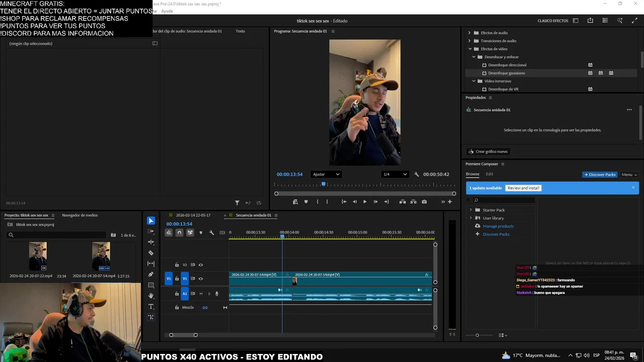
Task: Select the Slip tool
Action: point(151,263)
